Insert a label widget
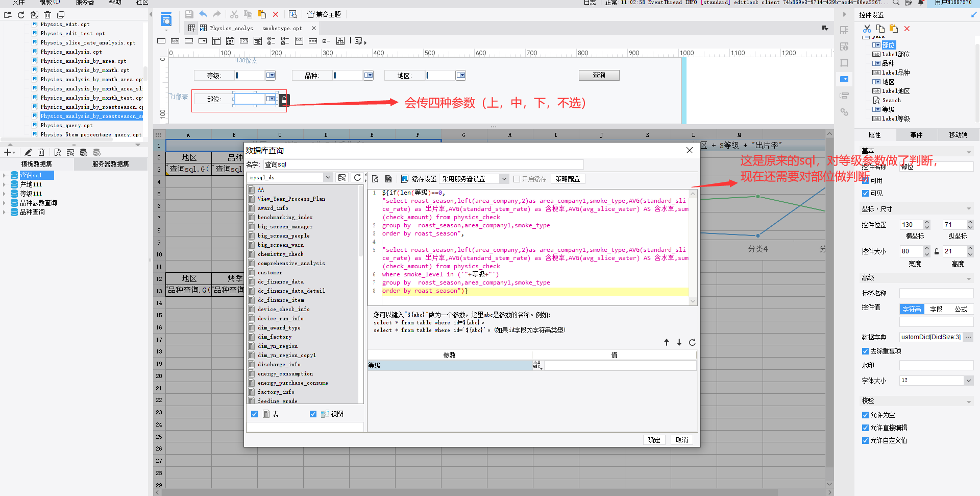 coord(175,41)
